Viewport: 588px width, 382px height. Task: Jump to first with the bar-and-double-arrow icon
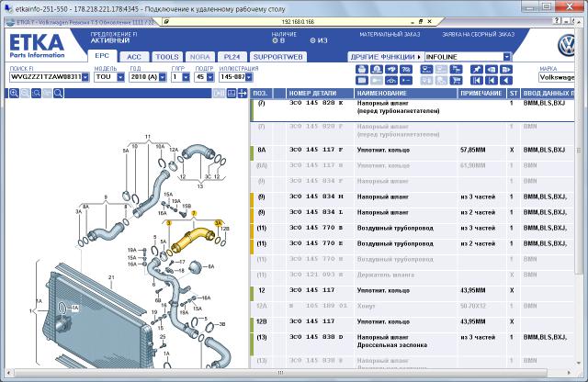(477, 80)
